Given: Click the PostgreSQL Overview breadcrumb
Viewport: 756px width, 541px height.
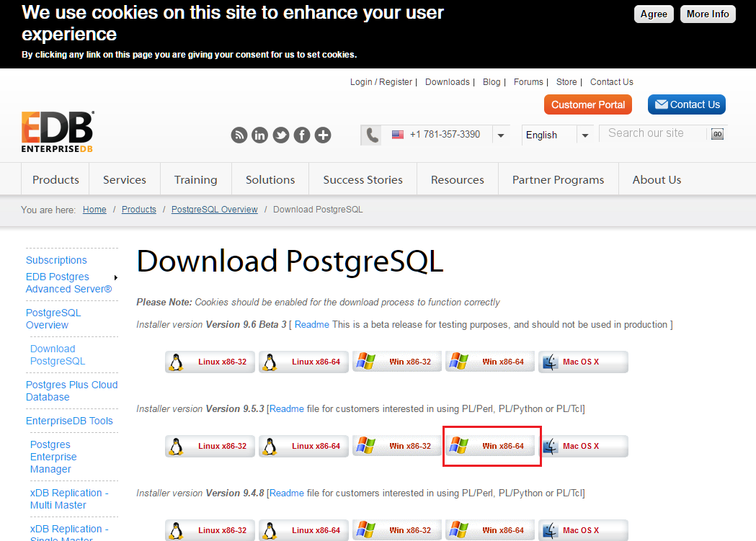Looking at the screenshot, I should pyautogui.click(x=215, y=210).
